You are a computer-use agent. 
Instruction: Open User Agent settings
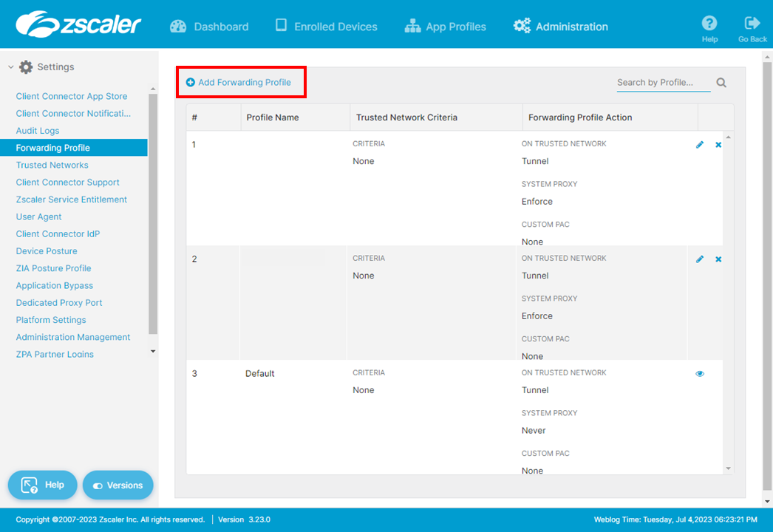(x=38, y=216)
